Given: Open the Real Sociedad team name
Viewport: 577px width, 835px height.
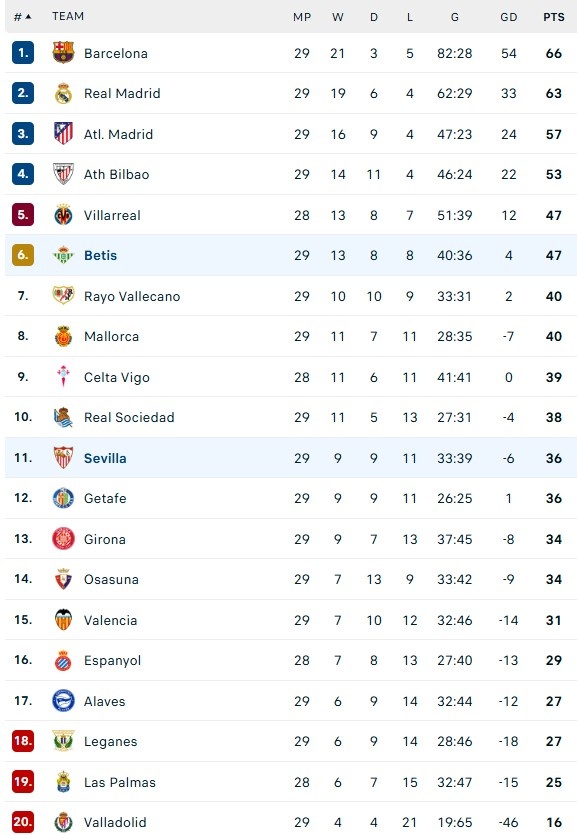Looking at the screenshot, I should (129, 417).
